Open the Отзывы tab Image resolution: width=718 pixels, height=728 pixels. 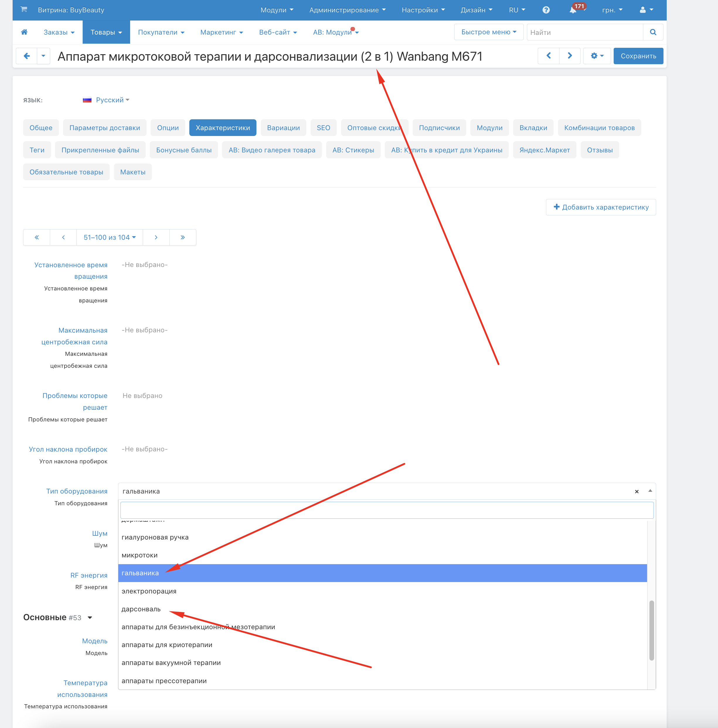point(600,150)
